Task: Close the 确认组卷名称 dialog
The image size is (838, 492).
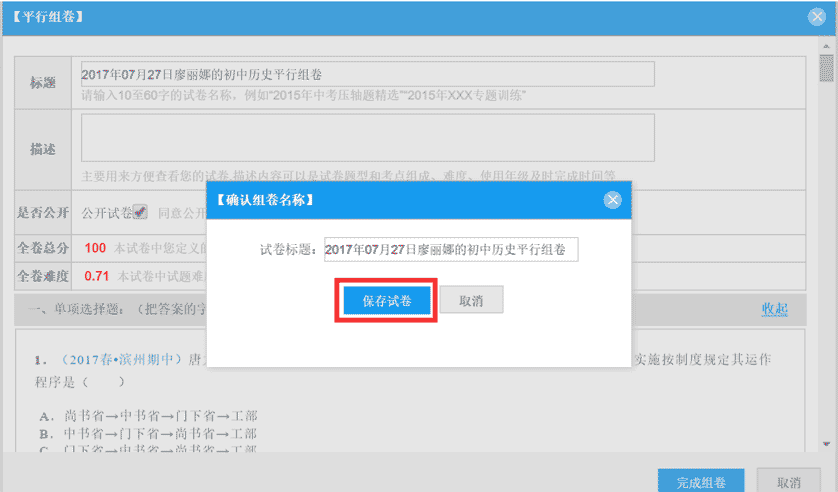Action: (x=612, y=200)
